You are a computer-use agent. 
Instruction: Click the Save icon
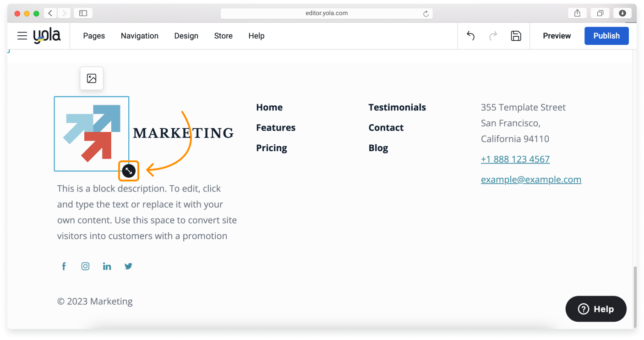[516, 36]
